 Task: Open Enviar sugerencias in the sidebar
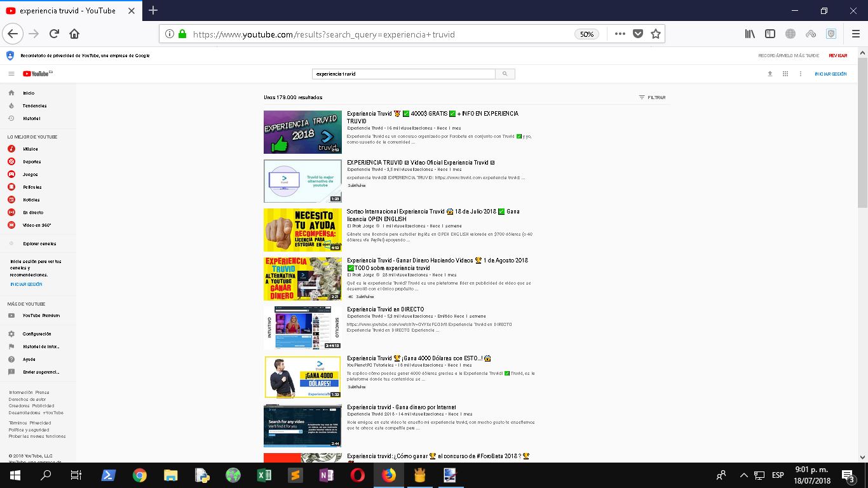[38, 372]
